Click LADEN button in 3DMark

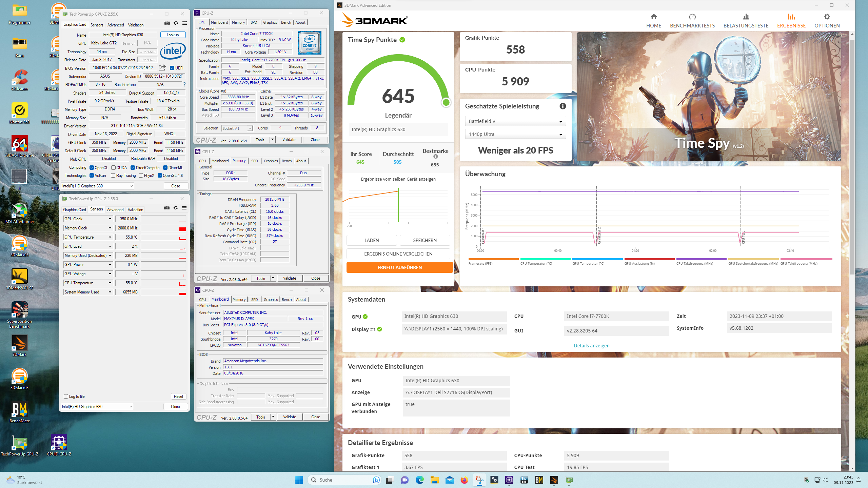click(372, 240)
